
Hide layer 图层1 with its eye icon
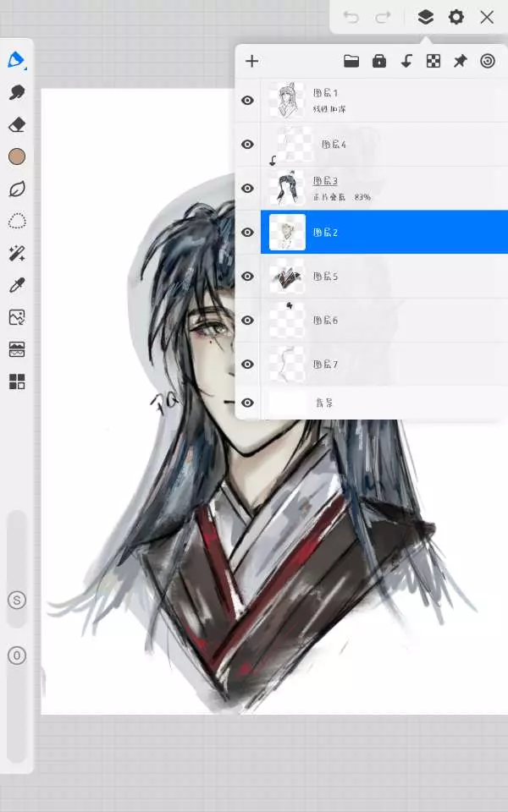pyautogui.click(x=247, y=101)
